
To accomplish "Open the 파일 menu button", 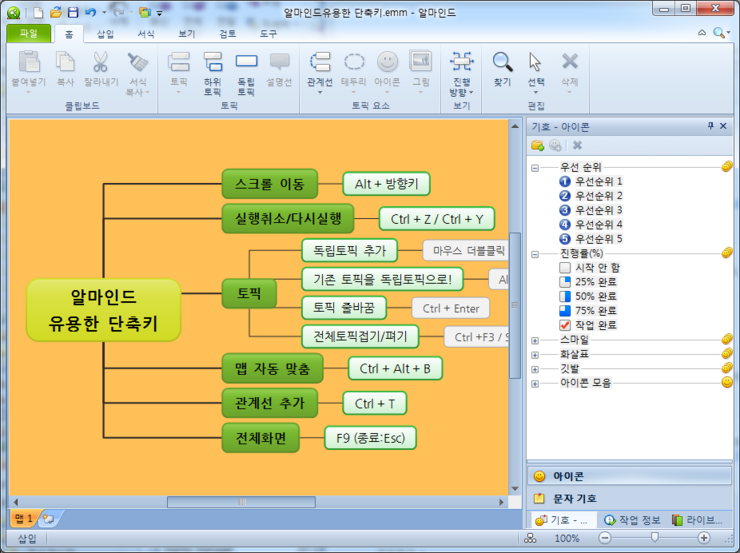I will pos(28,33).
